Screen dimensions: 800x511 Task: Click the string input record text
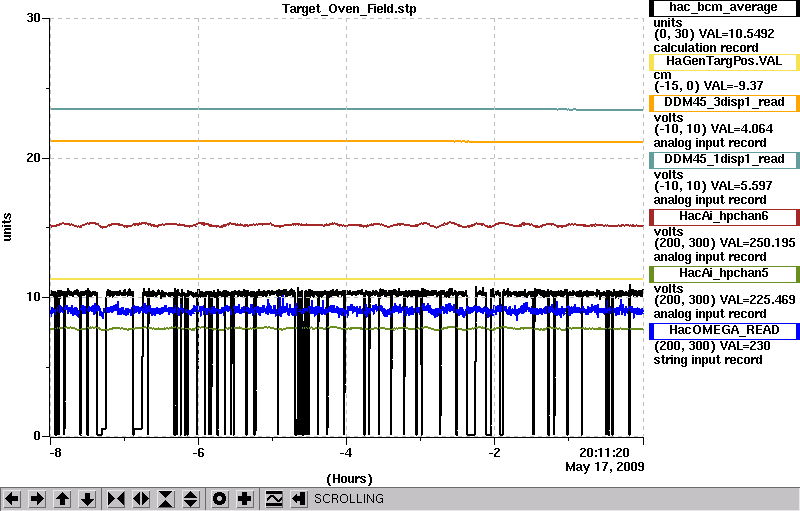coord(708,360)
